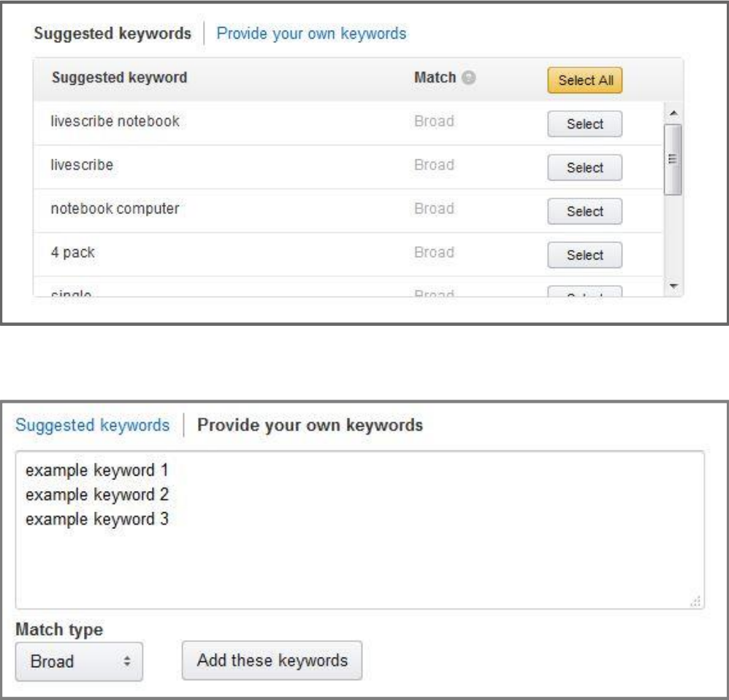Open the Broad match type dropdown
The height and width of the screenshot is (700, 729).
click(x=79, y=661)
